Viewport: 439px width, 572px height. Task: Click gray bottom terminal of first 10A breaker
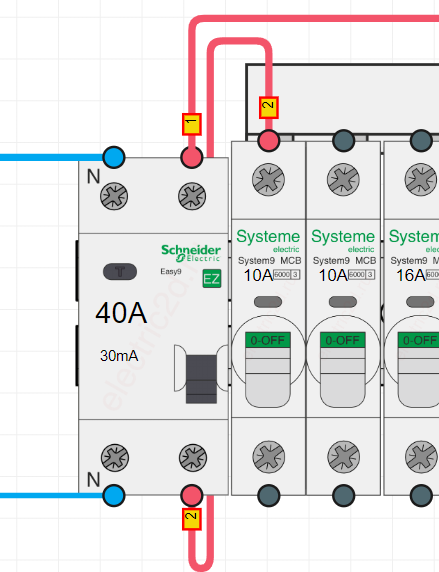coord(269,495)
